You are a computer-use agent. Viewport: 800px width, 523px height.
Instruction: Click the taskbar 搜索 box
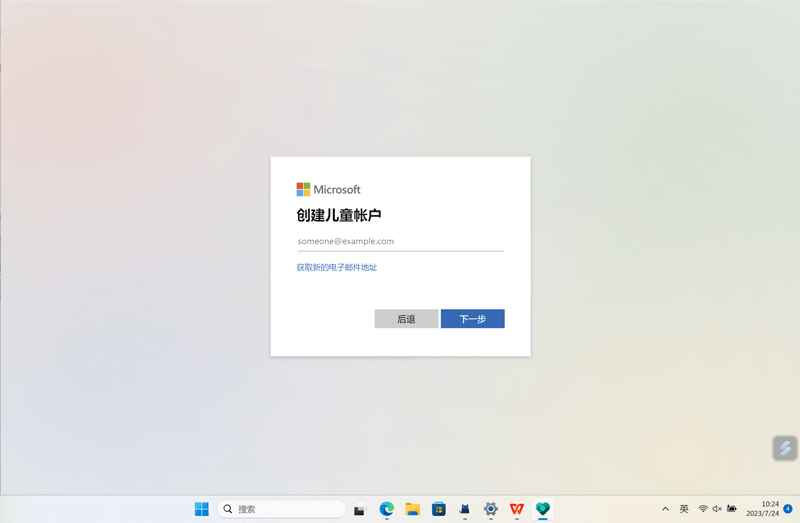click(281, 509)
